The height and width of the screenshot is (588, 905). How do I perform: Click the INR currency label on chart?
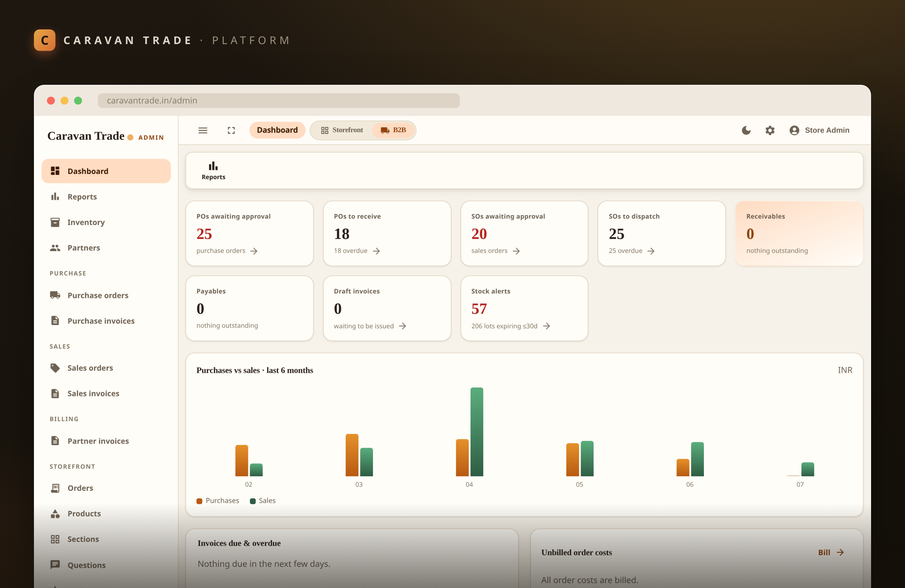844,370
